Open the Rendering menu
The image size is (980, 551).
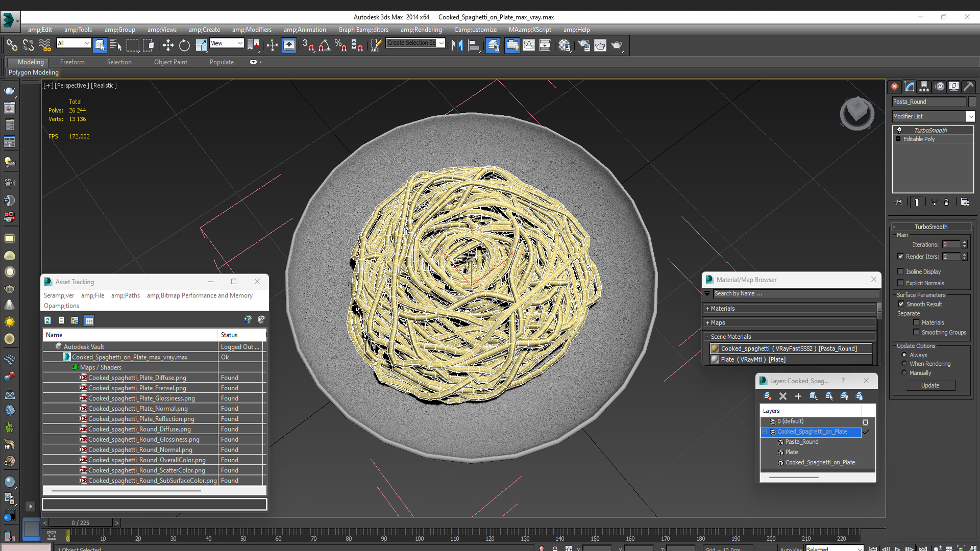[x=421, y=30]
